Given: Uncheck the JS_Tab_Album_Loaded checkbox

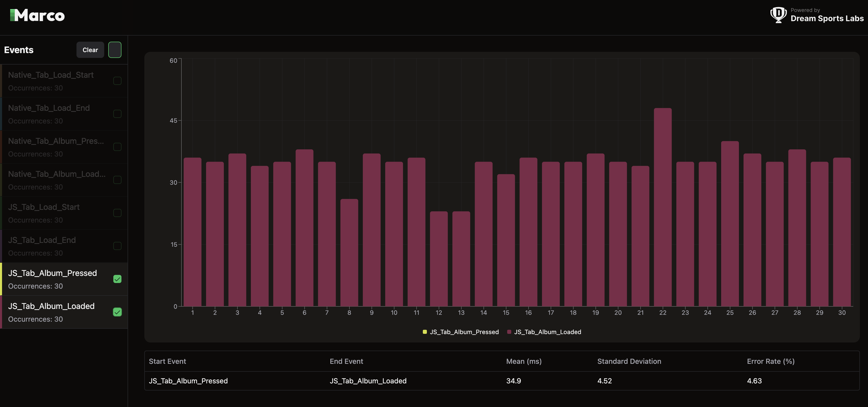Looking at the screenshot, I should click(x=117, y=312).
